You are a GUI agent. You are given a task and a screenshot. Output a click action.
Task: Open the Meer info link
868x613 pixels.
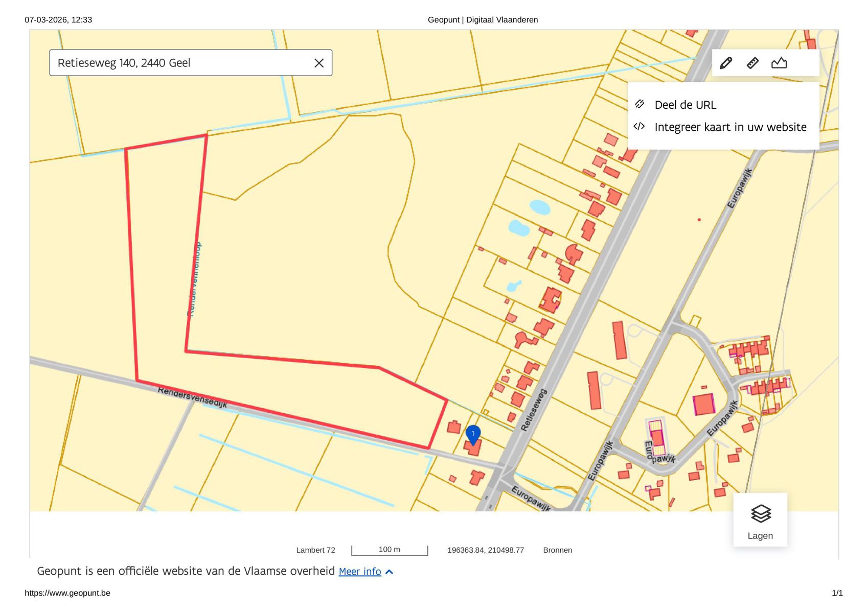[x=360, y=572]
